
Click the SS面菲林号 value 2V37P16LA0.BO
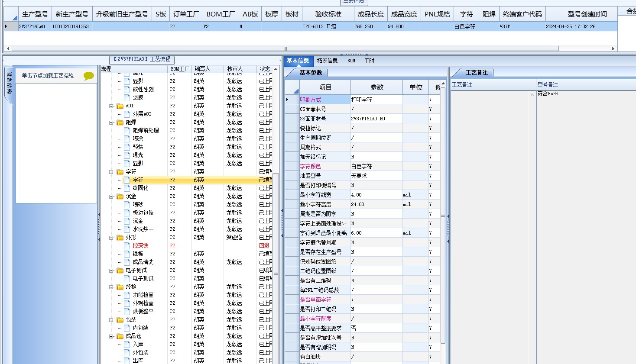click(x=376, y=119)
